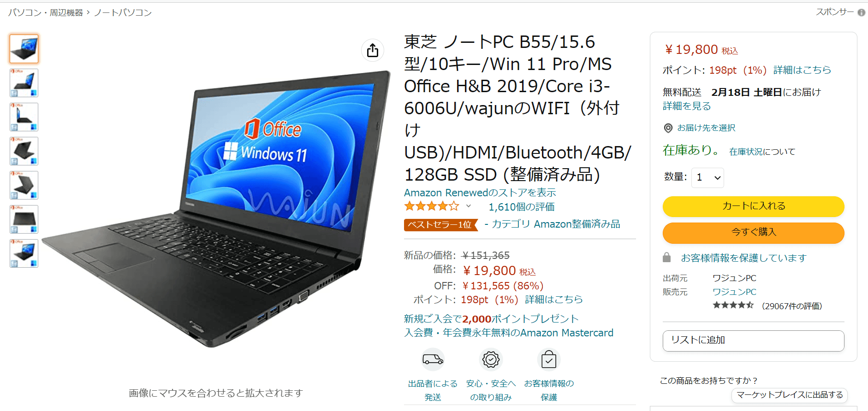Click the seller star rating icons
Screen dimensions: 868x411
[733, 305]
